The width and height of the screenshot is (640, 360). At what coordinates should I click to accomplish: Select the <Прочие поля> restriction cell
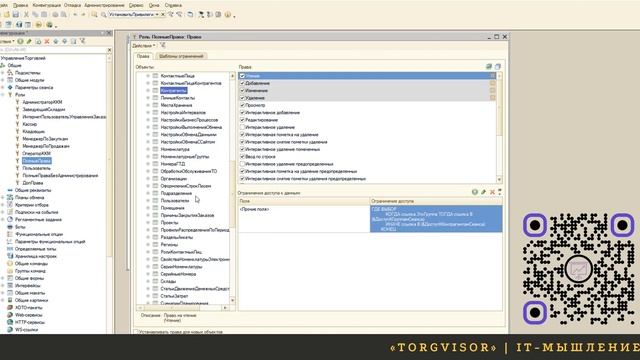tap(304, 219)
